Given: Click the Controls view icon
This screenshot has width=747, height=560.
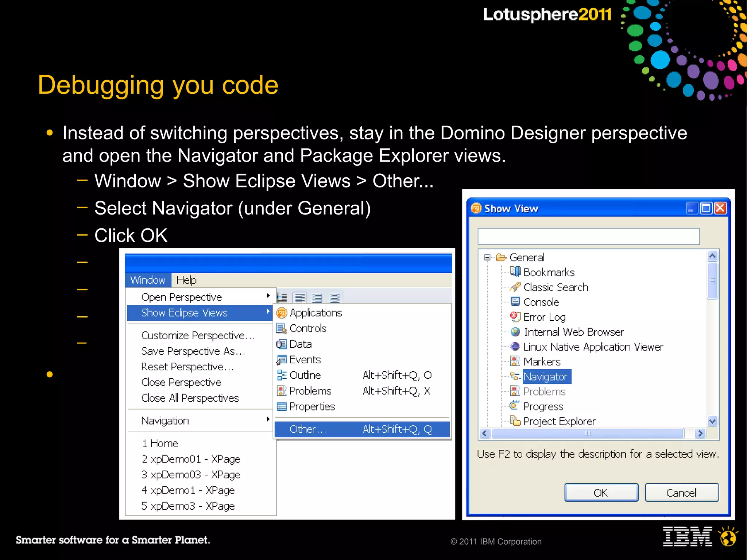Looking at the screenshot, I should 282,329.
